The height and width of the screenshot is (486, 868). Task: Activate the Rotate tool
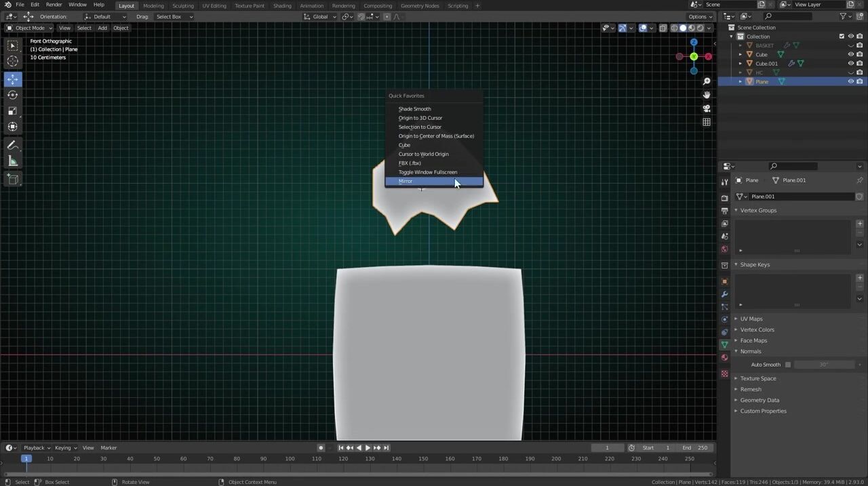(12, 95)
